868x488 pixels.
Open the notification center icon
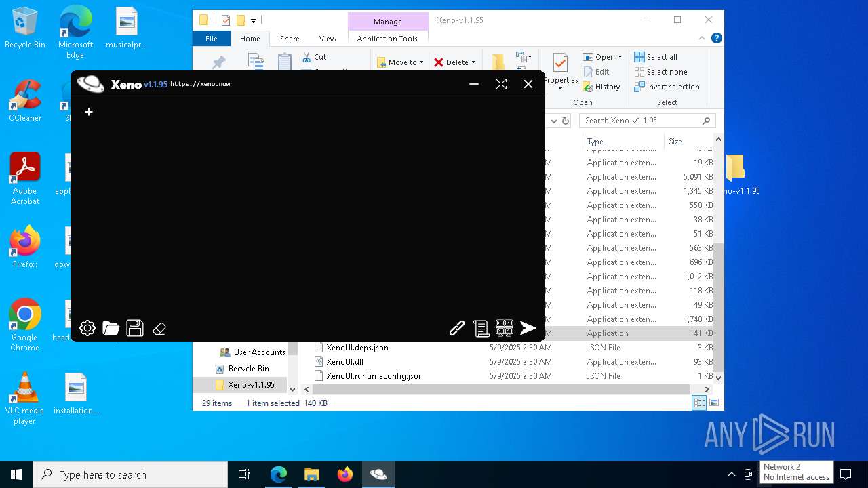(x=846, y=474)
